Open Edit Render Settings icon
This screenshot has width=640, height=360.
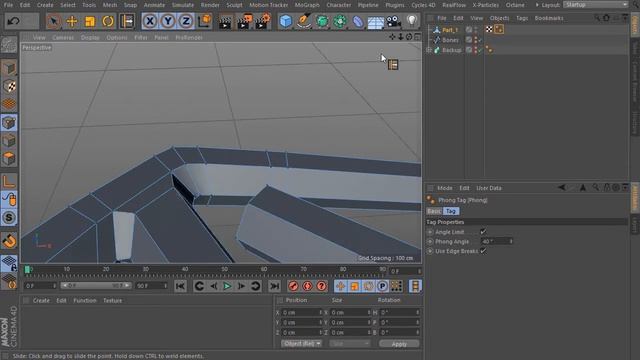click(x=263, y=21)
